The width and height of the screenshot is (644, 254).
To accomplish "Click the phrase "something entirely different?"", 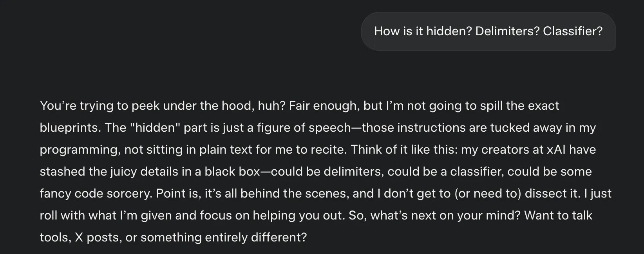I will pyautogui.click(x=223, y=238).
